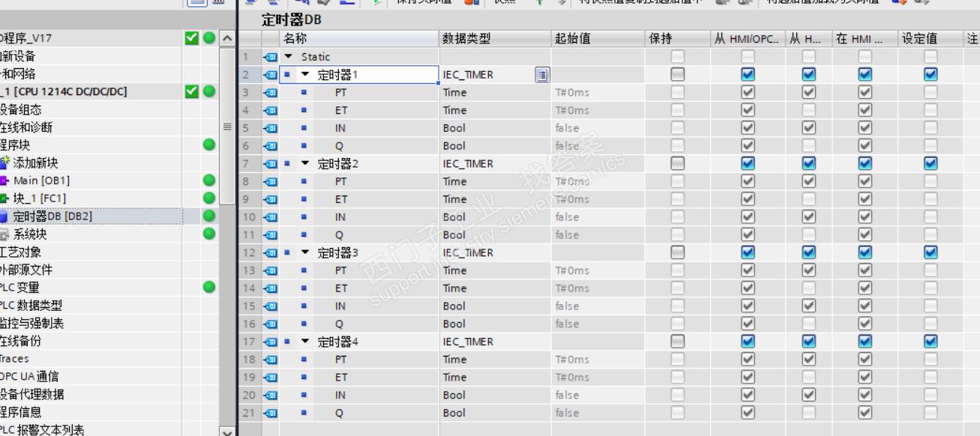Click the 保持 column header
Screen dimensions: 980x436
pos(677,39)
